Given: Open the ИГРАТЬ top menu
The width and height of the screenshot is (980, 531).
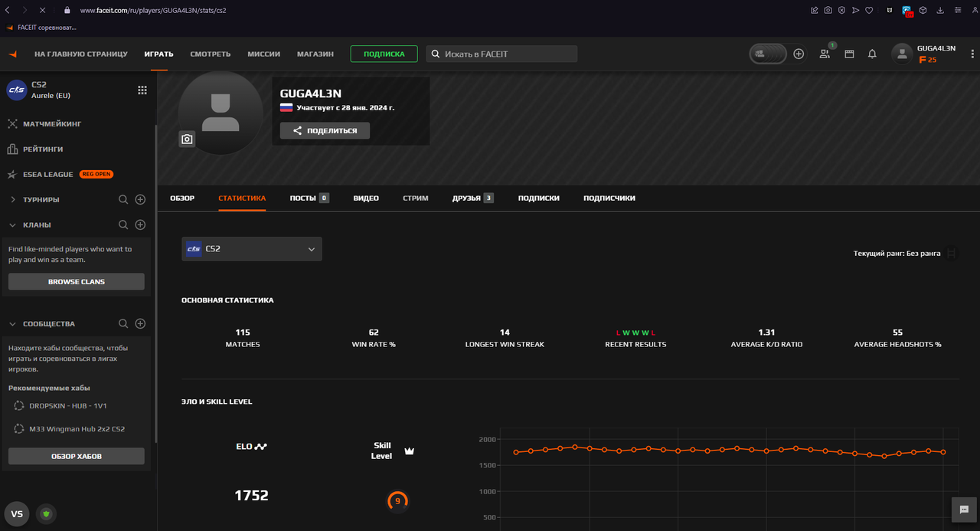Looking at the screenshot, I should [x=159, y=54].
